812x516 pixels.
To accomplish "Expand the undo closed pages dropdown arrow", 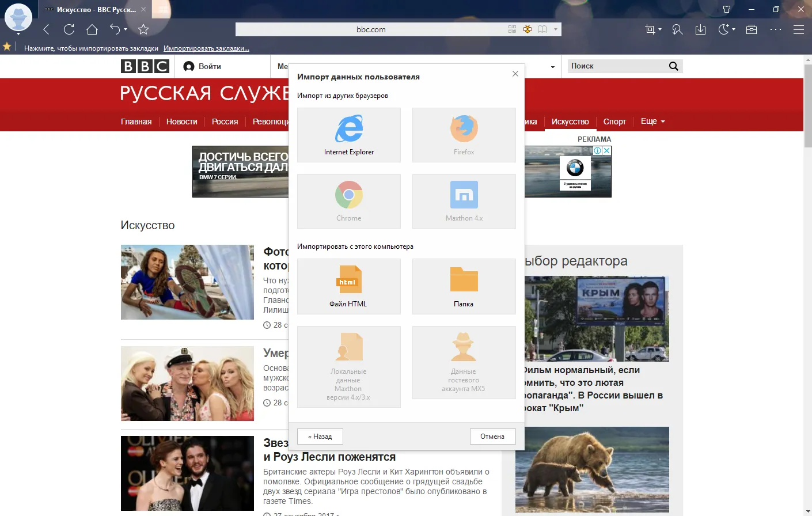I will [125, 29].
